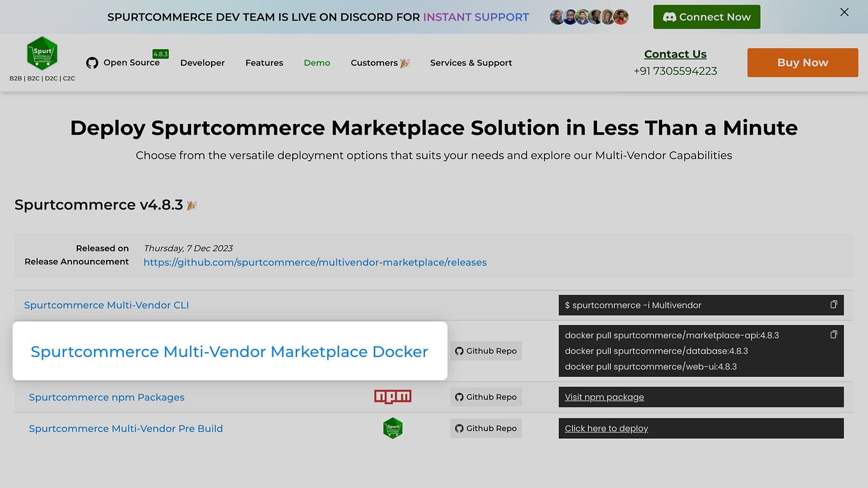Switch to the Customers section in the navbar

coord(380,63)
